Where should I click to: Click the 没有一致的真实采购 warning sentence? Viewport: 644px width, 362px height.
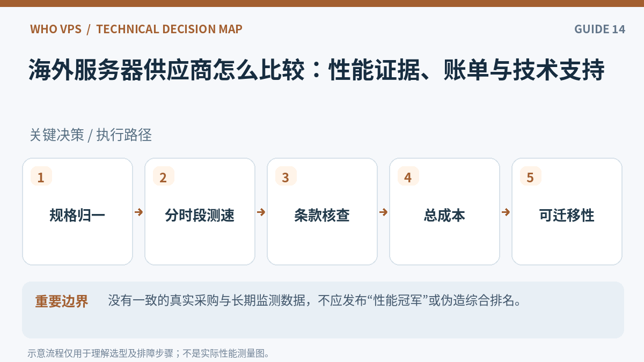[x=315, y=300]
